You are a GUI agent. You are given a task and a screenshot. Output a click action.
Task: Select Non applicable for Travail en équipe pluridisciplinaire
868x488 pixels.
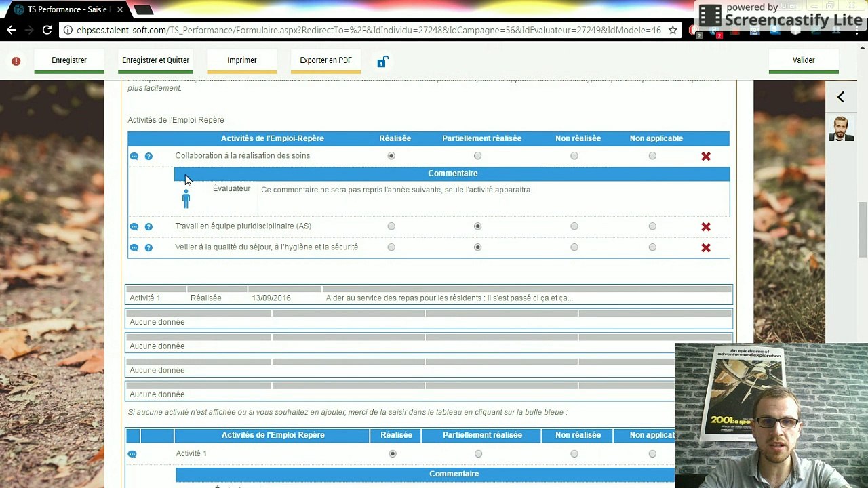click(x=652, y=226)
